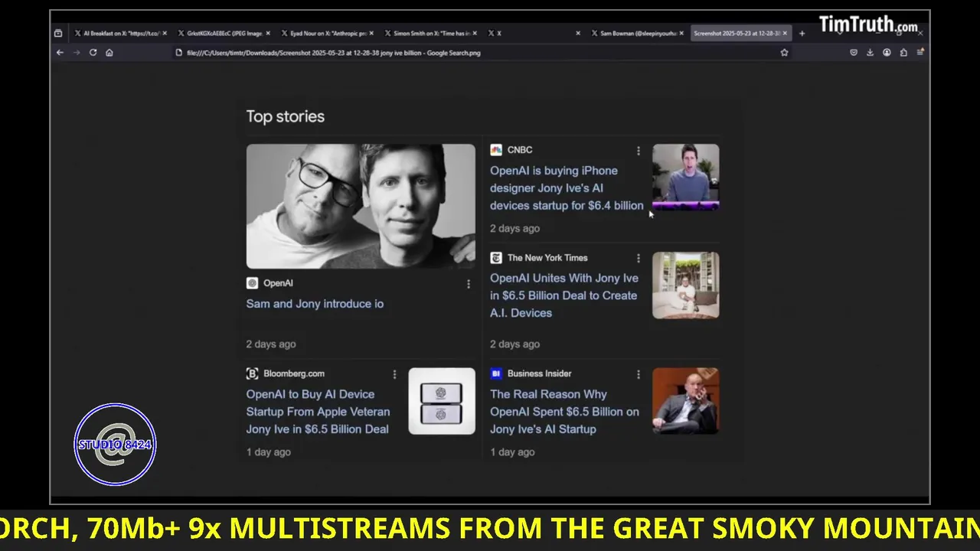The height and width of the screenshot is (551, 980).
Task: Open a new tab with plus button
Action: click(802, 34)
